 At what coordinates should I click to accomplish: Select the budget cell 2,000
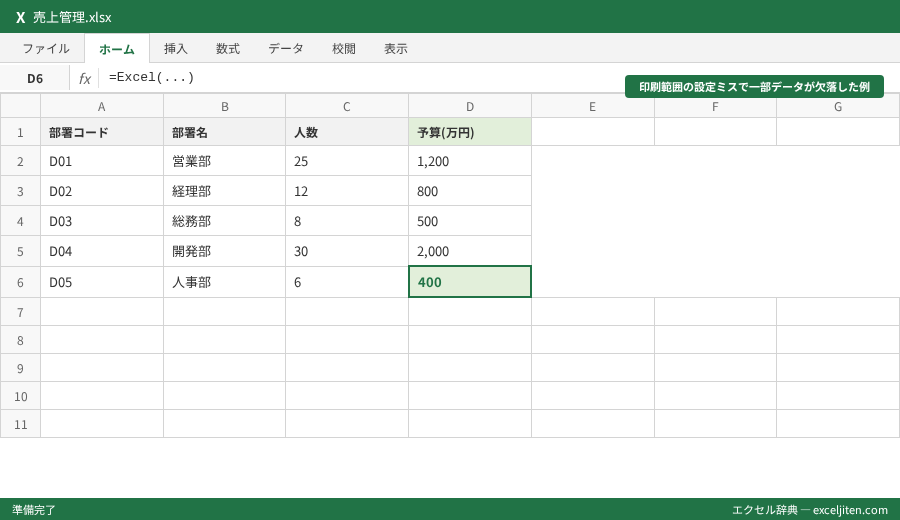click(470, 251)
